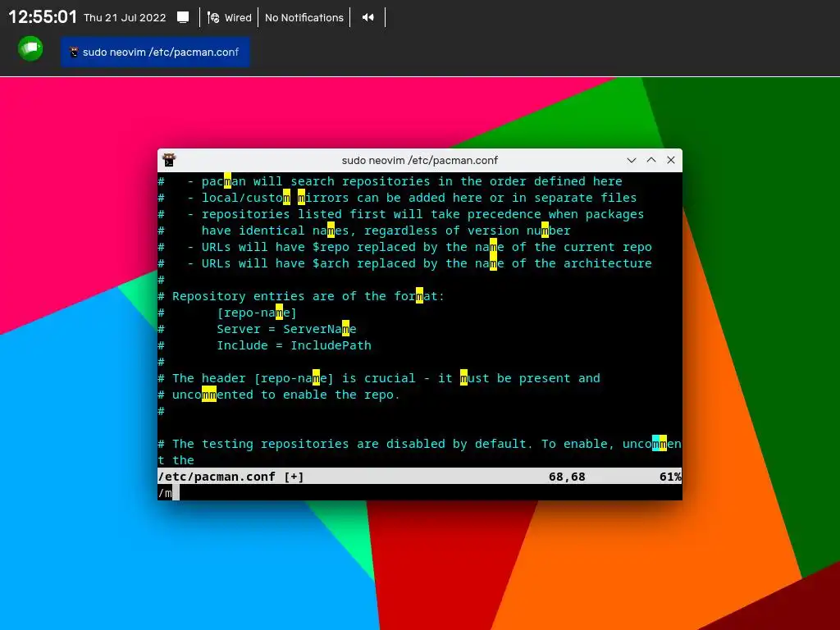
Task: Click the '[repo-name]' example line
Action: click(257, 313)
